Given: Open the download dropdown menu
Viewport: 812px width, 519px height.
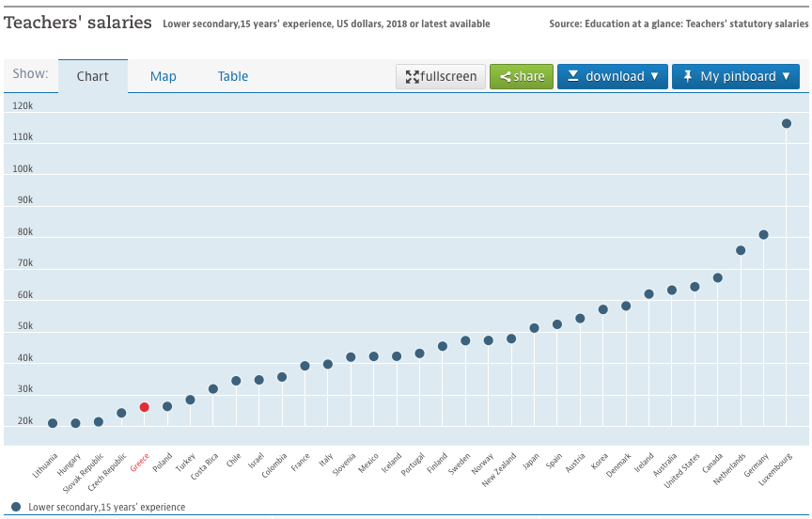Looking at the screenshot, I should click(x=612, y=76).
